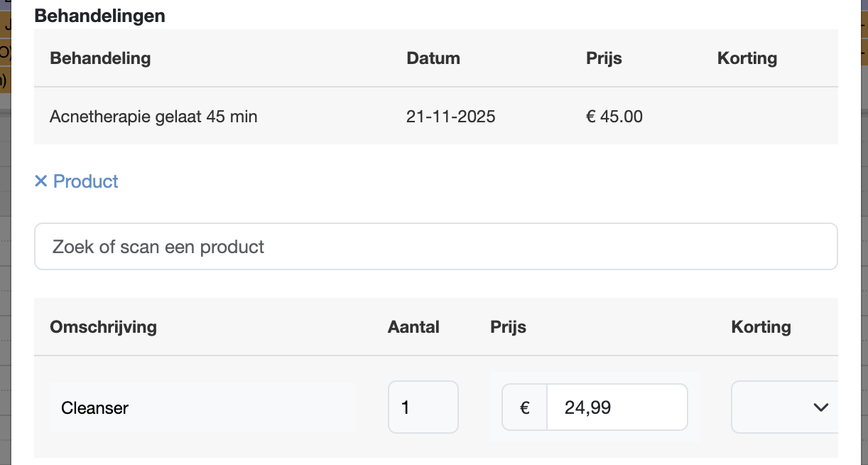
Task: Click the Product link text
Action: point(86,181)
